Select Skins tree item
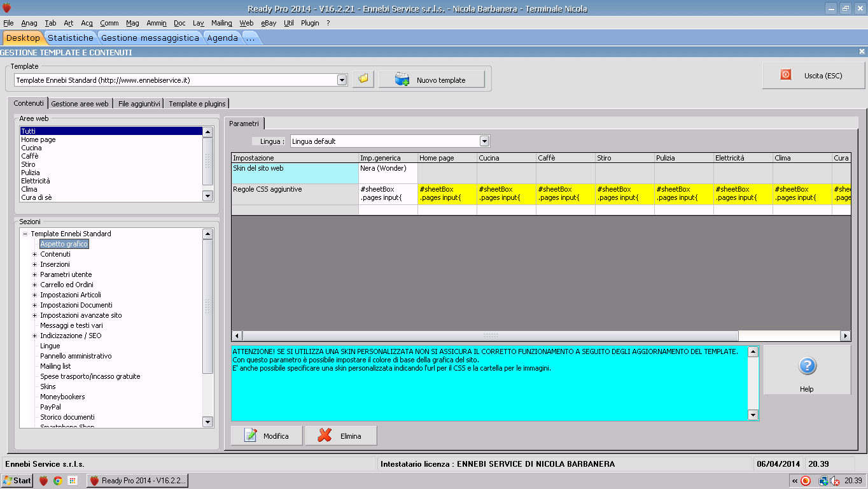This screenshot has height=489, width=868. [x=48, y=386]
